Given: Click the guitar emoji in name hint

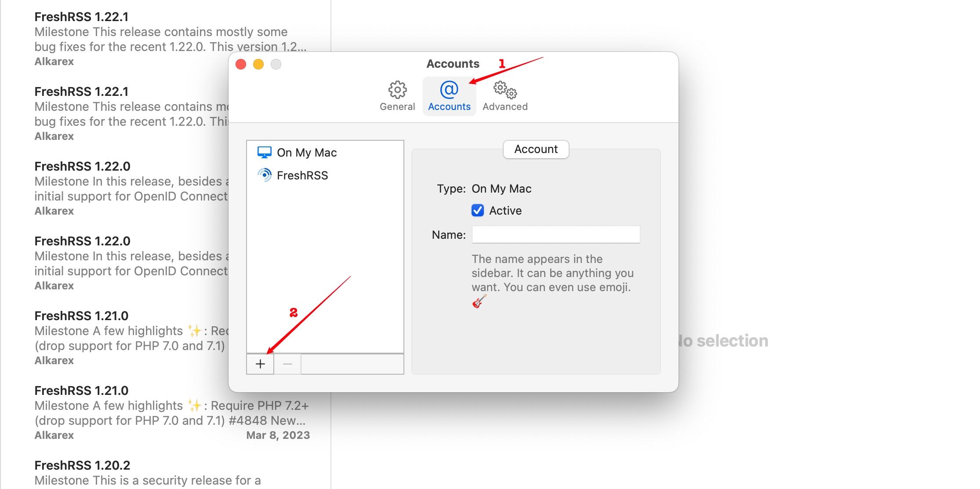Looking at the screenshot, I should (x=479, y=302).
